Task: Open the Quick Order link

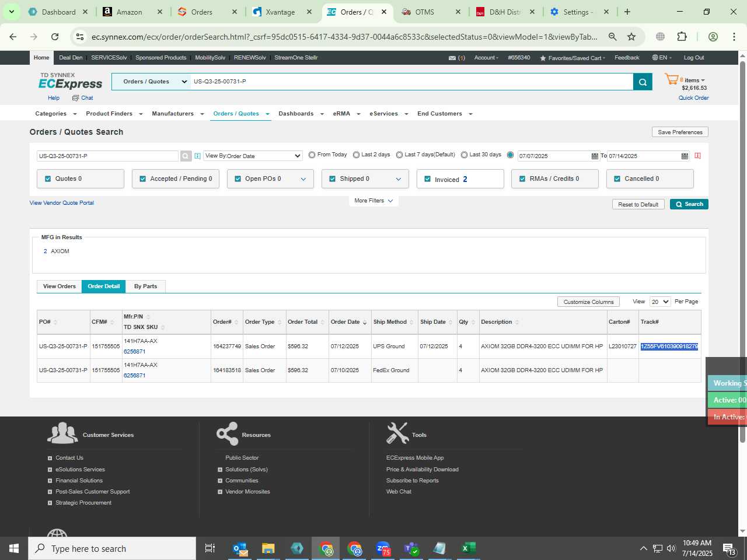Action: coord(693,98)
